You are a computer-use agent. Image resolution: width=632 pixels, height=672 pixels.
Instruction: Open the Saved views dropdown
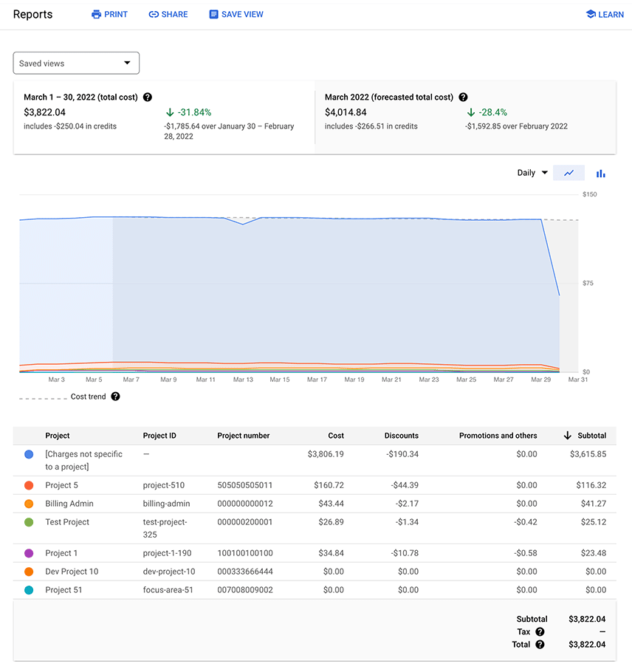76,63
